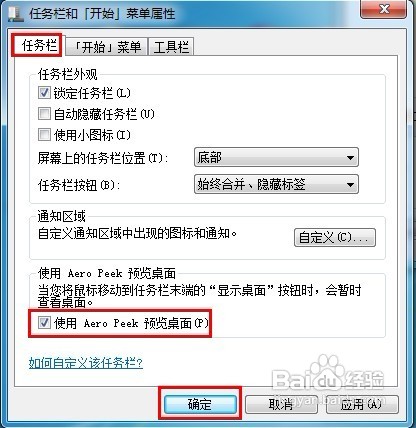The image size is (416, 428).
Task: Uncheck the 锁定任务栏 checkbox
Action: click(x=44, y=93)
